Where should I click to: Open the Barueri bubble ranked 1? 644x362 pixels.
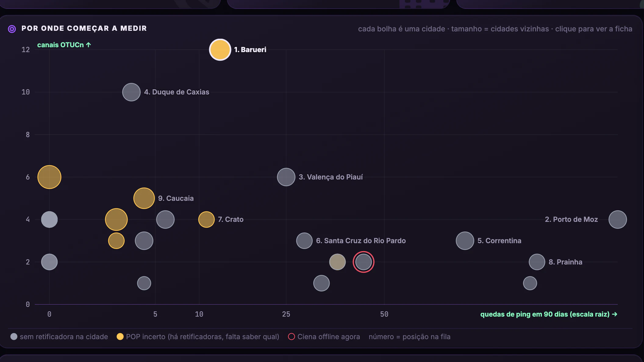point(220,50)
